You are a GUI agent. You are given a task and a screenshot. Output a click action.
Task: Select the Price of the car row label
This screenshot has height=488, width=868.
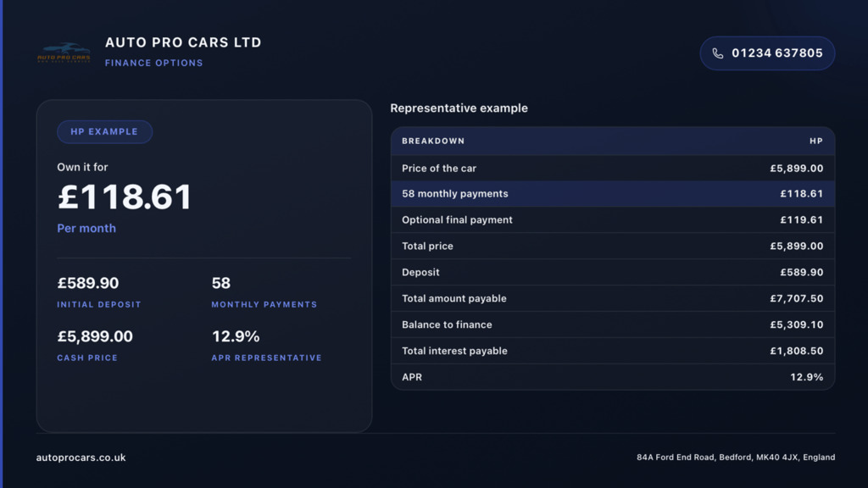coord(439,169)
